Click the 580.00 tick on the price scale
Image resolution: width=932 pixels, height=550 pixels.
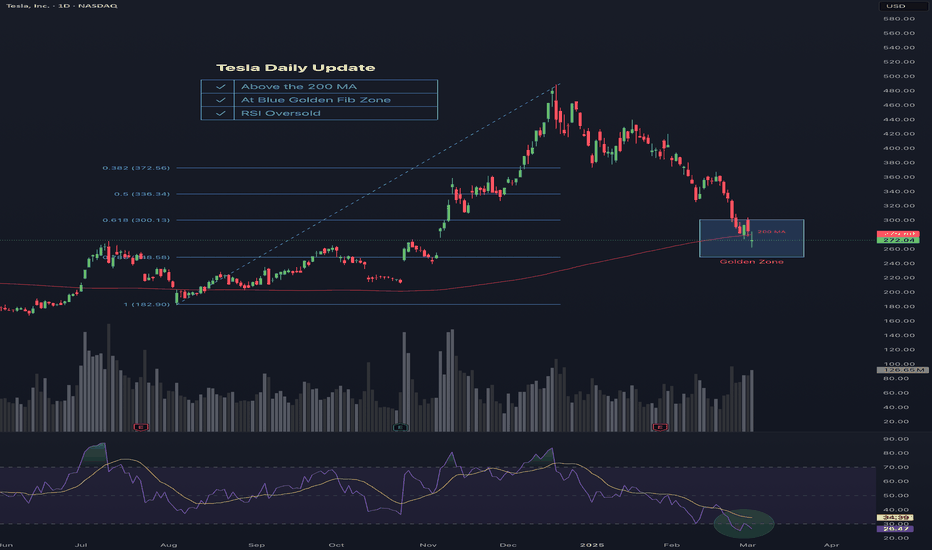click(899, 18)
